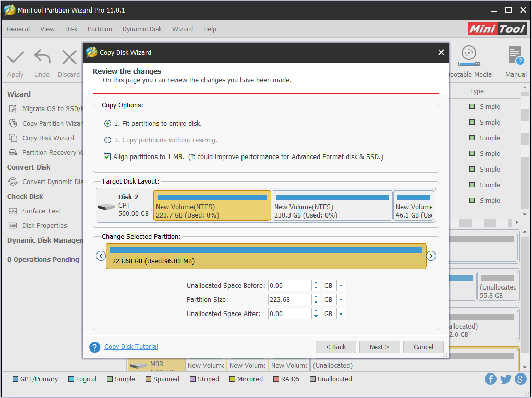Click the Logical legend swatch

pyautogui.click(x=71, y=379)
